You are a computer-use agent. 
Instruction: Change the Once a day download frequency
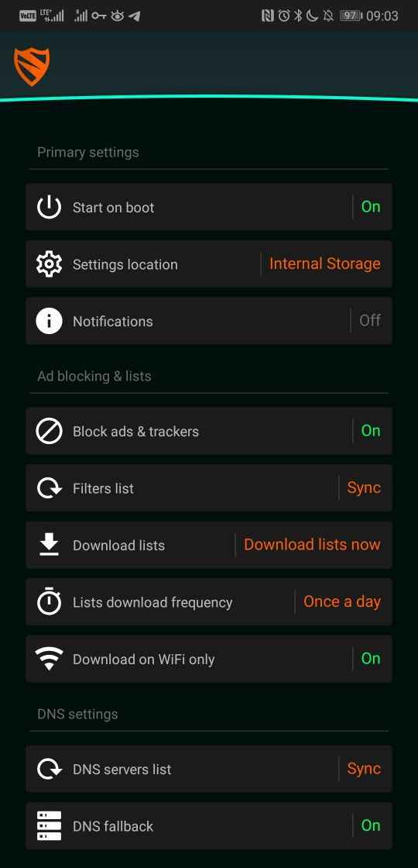tap(342, 601)
